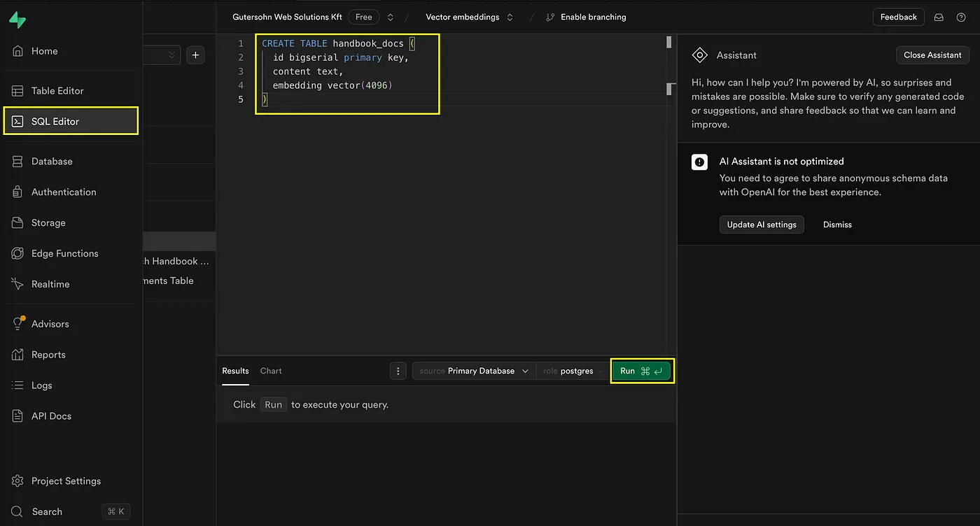Click the Free plan badge
Viewport: 980px width, 526px height.
[364, 17]
